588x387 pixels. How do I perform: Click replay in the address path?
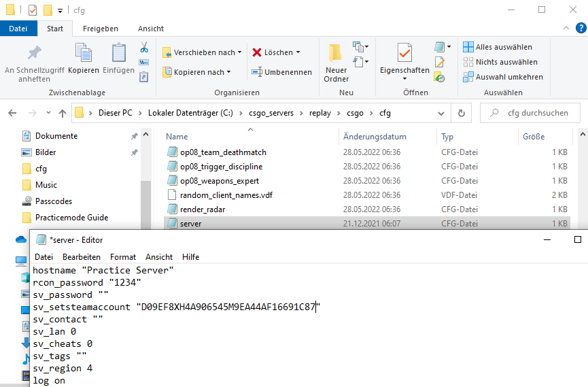320,113
